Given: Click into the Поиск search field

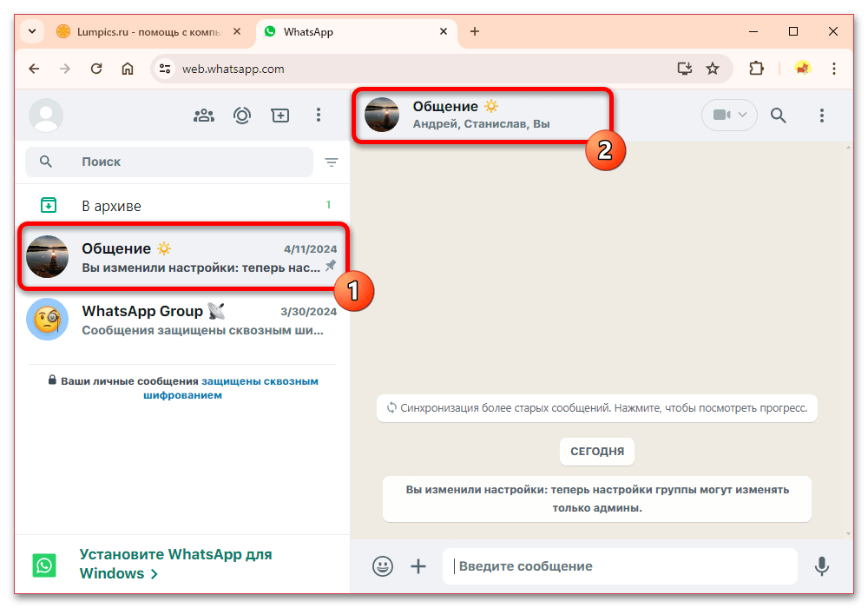Looking at the screenshot, I should (169, 162).
